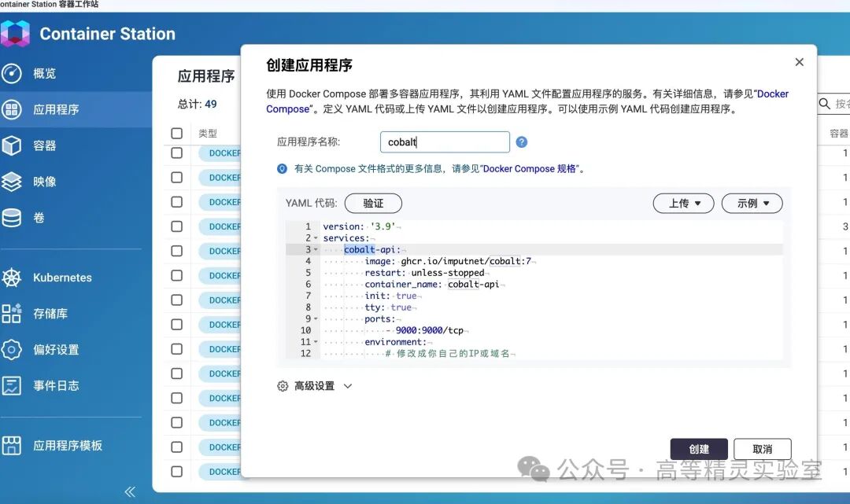
Task: Click the search magnifier icon
Action: 825,104
